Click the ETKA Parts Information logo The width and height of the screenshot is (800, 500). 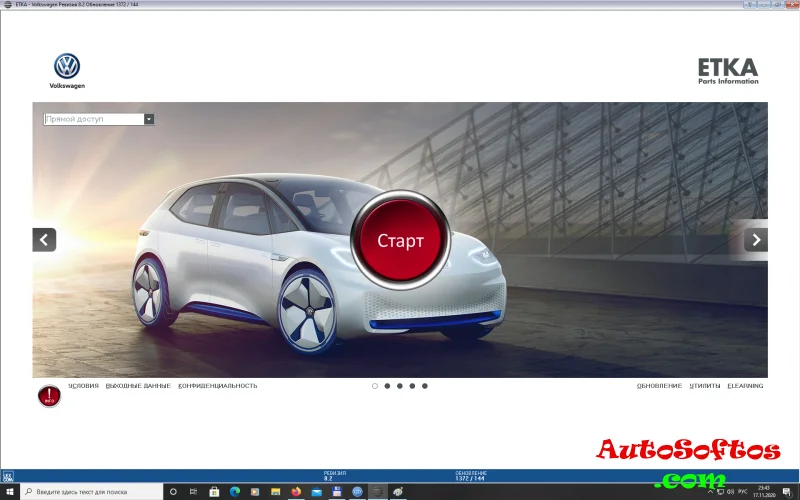(x=727, y=70)
